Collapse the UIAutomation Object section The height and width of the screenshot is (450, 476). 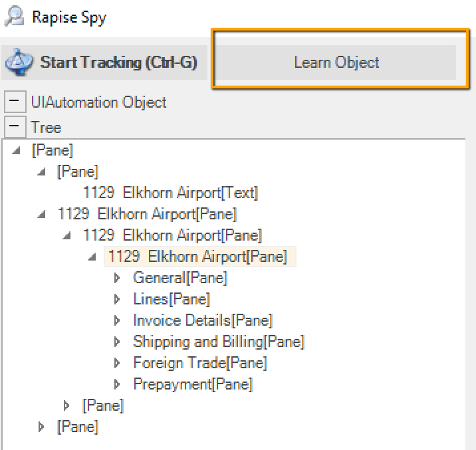click(14, 103)
